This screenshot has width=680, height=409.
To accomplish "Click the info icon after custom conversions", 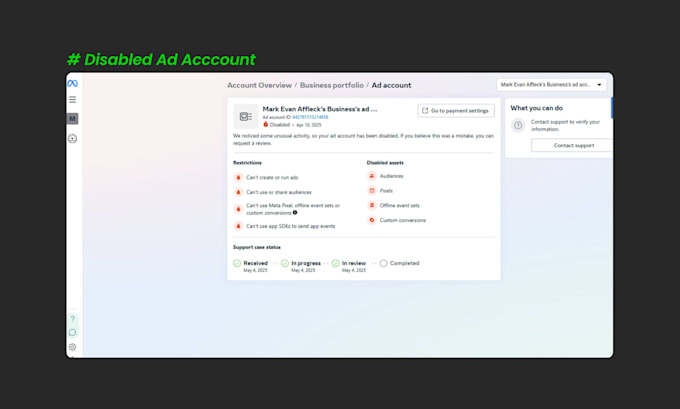I will (295, 213).
